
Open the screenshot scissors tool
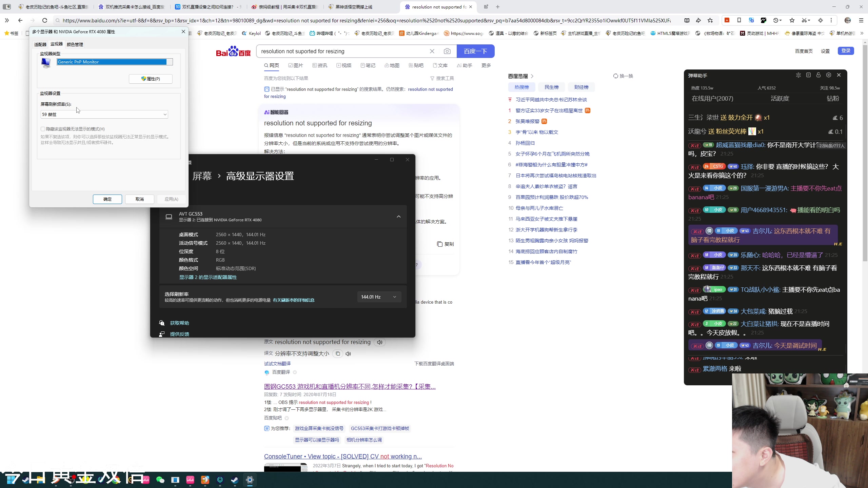click(x=805, y=20)
